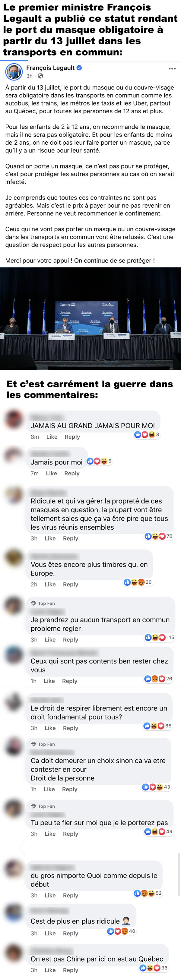The image size is (181, 980).
Task: Click the 3h timestamp under 'du gros nimporte Quoi'
Action: click(34, 896)
